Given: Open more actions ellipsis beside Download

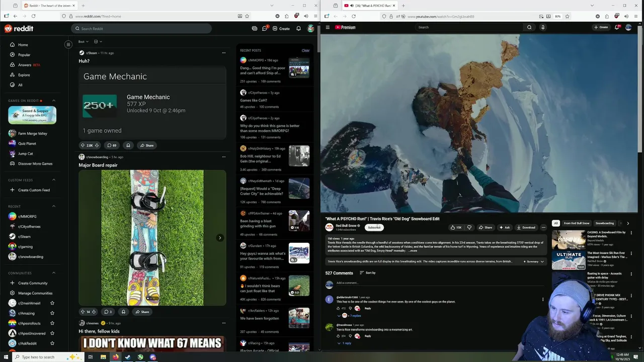Looking at the screenshot, I should [543, 227].
